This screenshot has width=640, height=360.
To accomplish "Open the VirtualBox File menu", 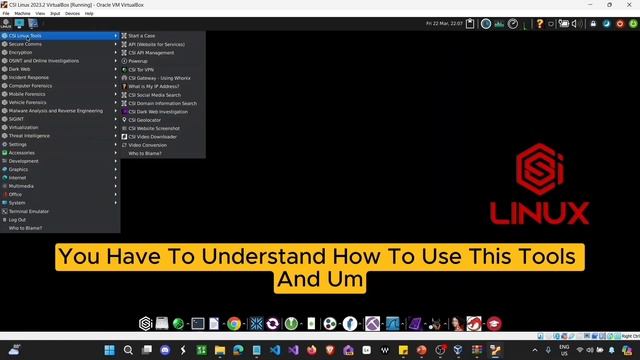I will 6,13.
